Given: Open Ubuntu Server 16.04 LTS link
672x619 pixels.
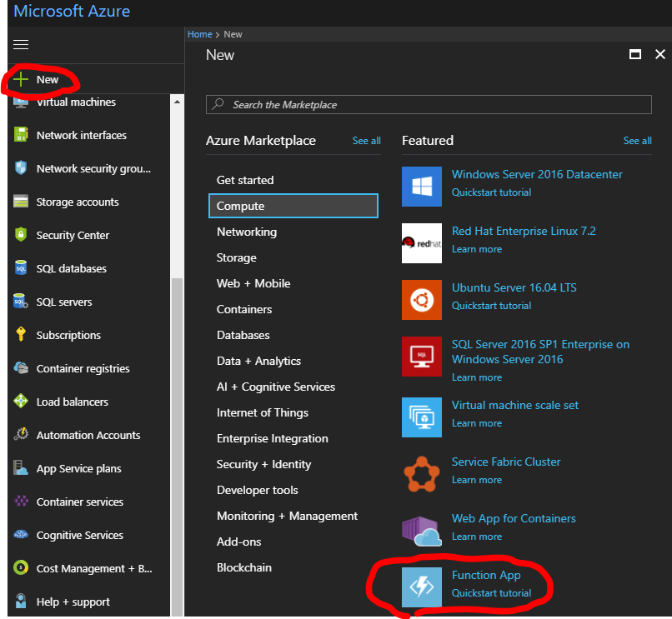Looking at the screenshot, I should click(x=514, y=287).
